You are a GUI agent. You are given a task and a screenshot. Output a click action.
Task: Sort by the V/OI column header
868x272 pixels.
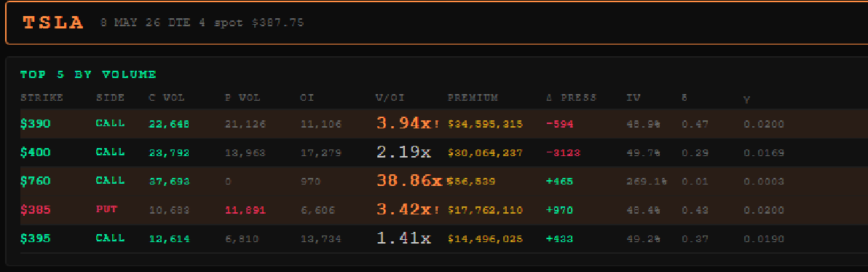pos(390,98)
